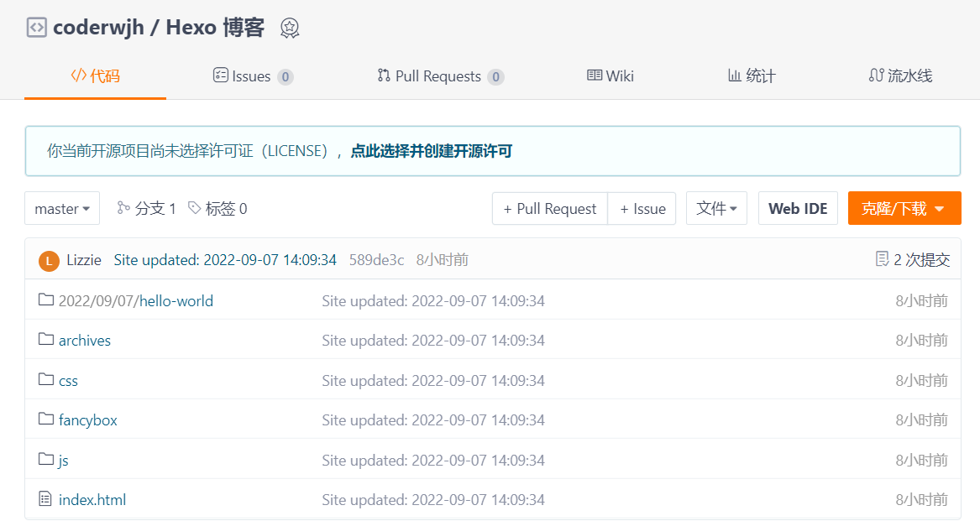This screenshot has width=980, height=521.
Task: Click the + Pull Request button
Action: (x=550, y=209)
